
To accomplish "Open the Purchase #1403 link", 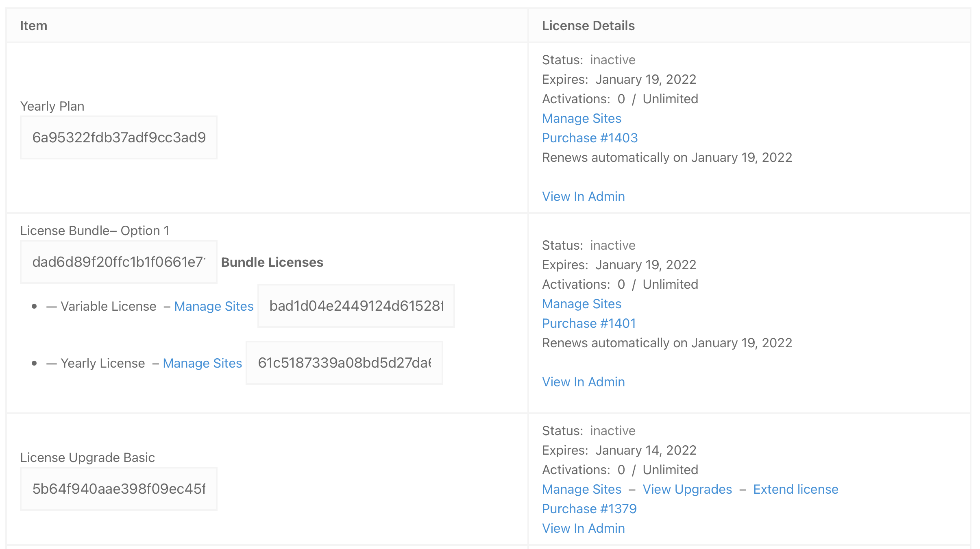I will [x=590, y=138].
